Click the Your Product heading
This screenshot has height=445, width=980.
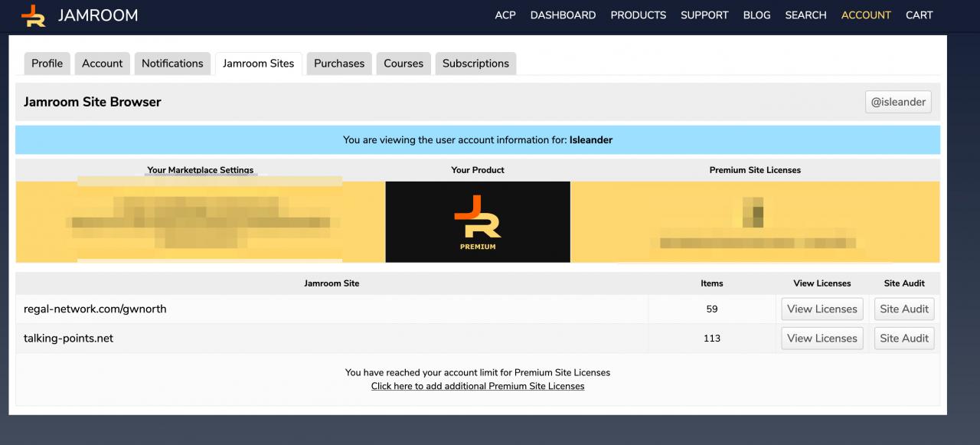point(478,170)
